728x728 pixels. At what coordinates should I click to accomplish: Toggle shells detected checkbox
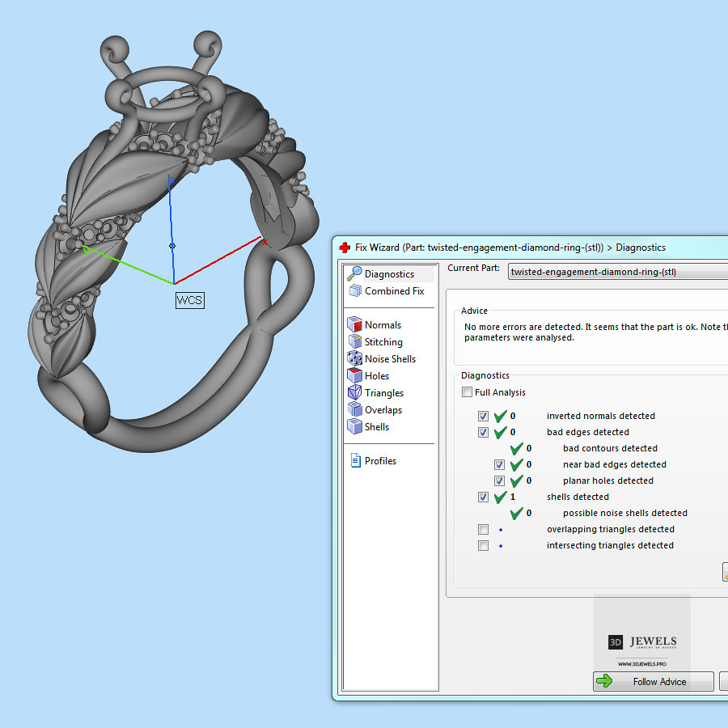[x=484, y=497]
